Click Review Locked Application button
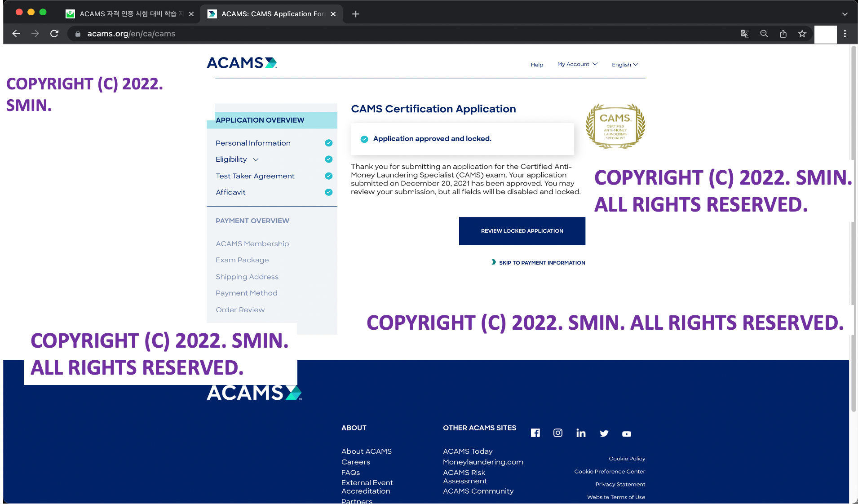This screenshot has width=858, height=504. [x=522, y=231]
